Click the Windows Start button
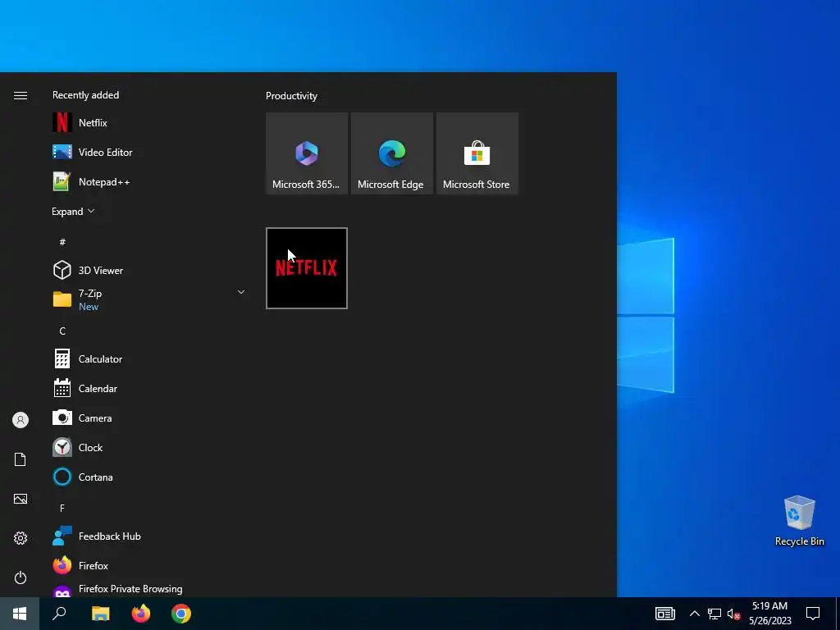The image size is (840, 630). click(x=20, y=614)
